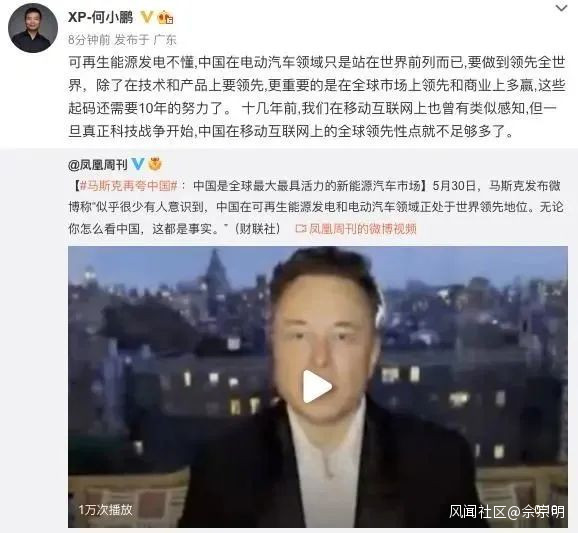578x533 pixels.
Task: Open the XP-何小鹏 username link
Action: click(x=101, y=17)
